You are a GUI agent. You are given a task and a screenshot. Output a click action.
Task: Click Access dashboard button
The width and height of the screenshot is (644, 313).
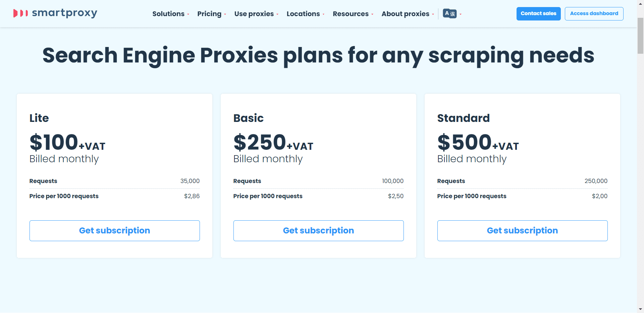point(594,14)
